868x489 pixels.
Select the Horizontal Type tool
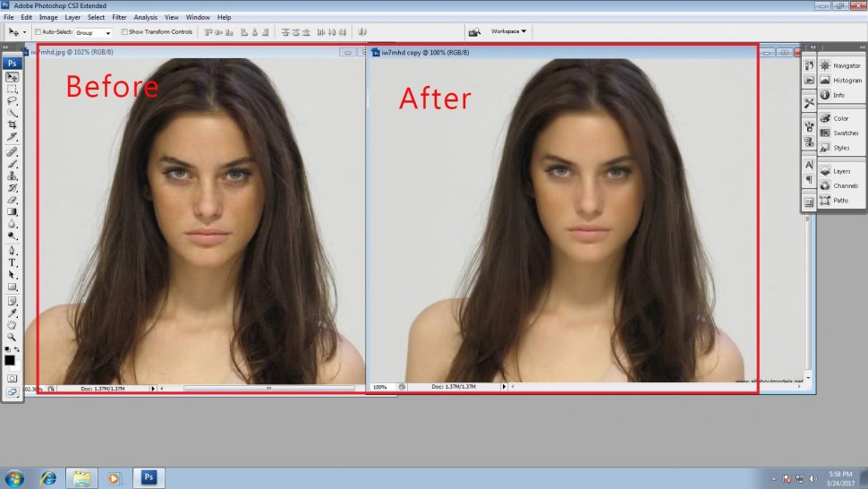tap(13, 262)
